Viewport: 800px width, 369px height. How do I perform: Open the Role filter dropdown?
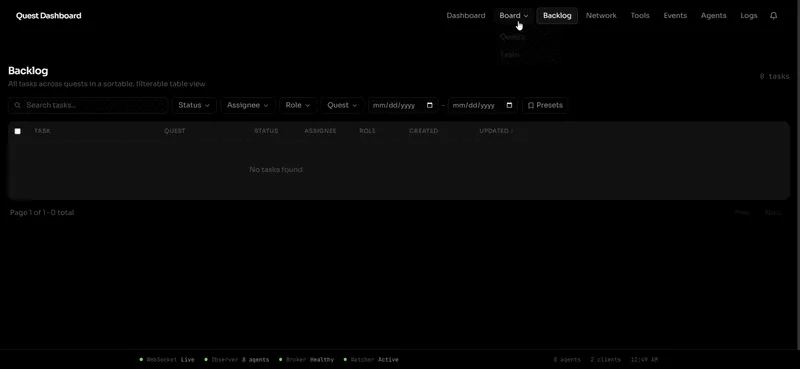pos(298,105)
